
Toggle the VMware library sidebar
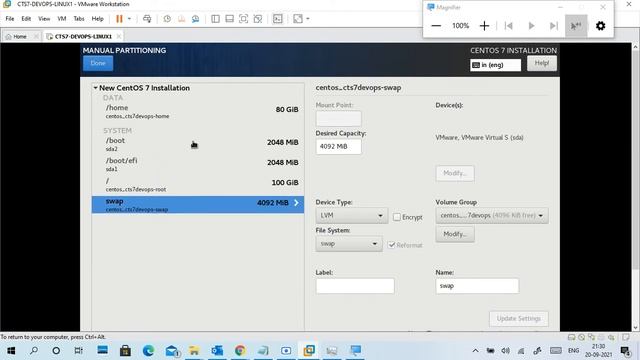point(216,19)
